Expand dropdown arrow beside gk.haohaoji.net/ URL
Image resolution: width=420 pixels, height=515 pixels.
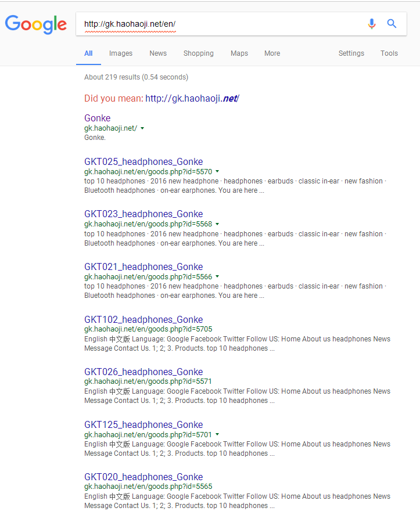click(x=142, y=128)
